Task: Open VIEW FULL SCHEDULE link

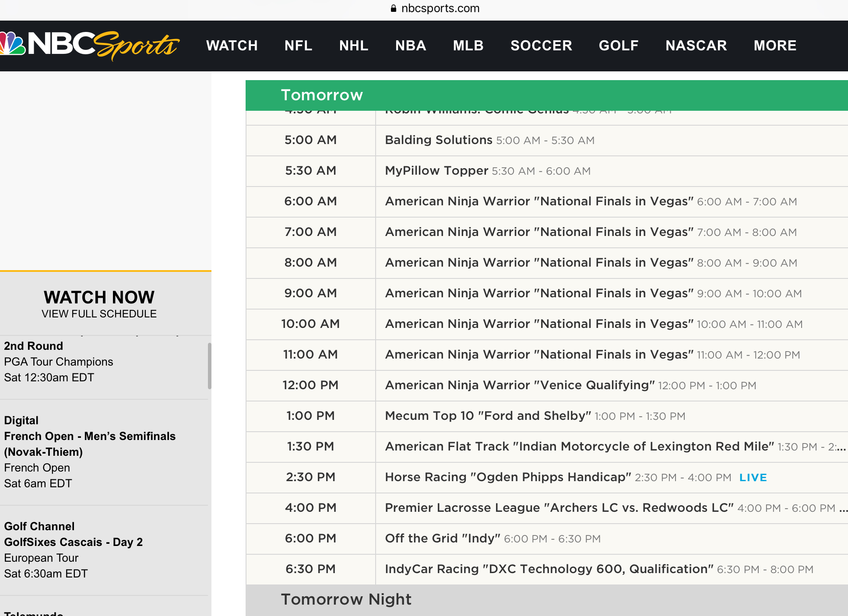Action: (x=99, y=314)
